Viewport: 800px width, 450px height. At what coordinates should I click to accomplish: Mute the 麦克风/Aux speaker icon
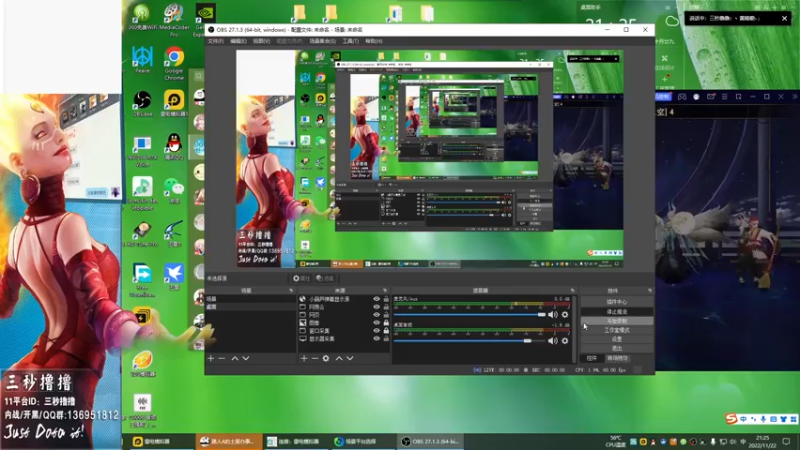[553, 315]
